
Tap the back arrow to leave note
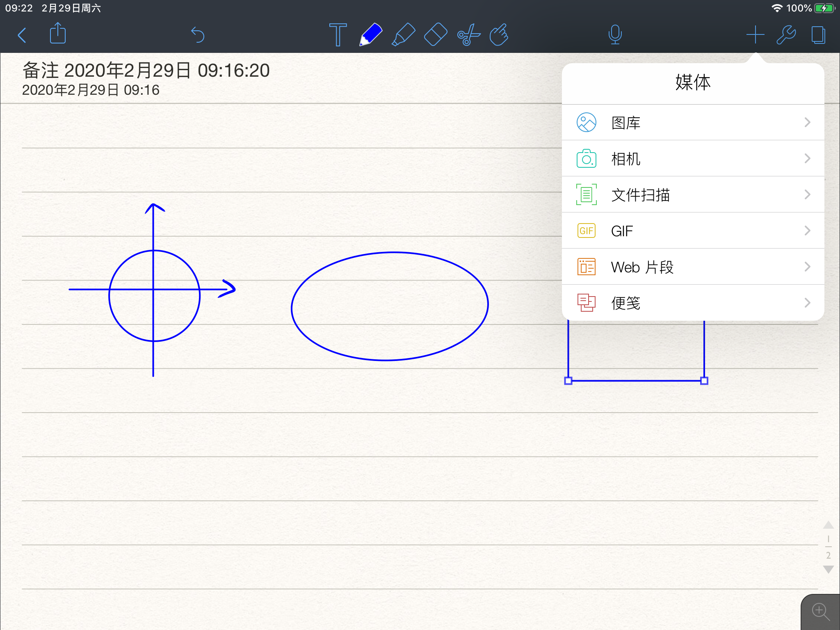point(23,35)
